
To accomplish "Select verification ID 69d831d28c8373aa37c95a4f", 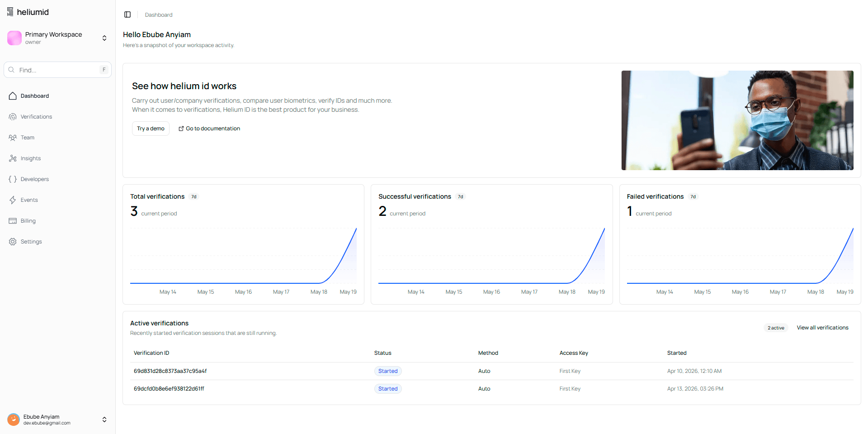I will [x=170, y=371].
